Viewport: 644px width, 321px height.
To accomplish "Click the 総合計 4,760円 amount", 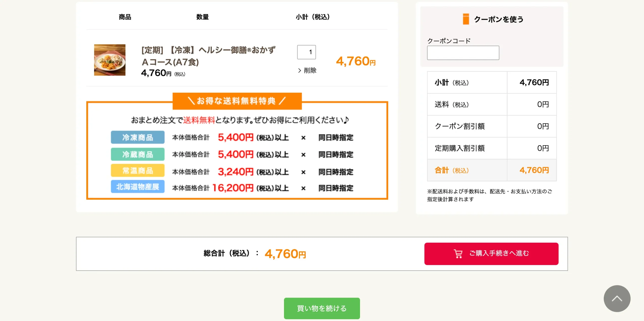I will click(285, 254).
